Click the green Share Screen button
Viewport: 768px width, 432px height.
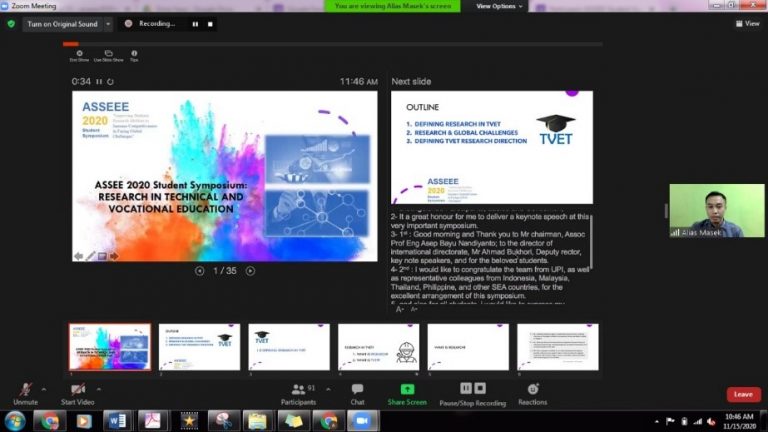click(407, 394)
